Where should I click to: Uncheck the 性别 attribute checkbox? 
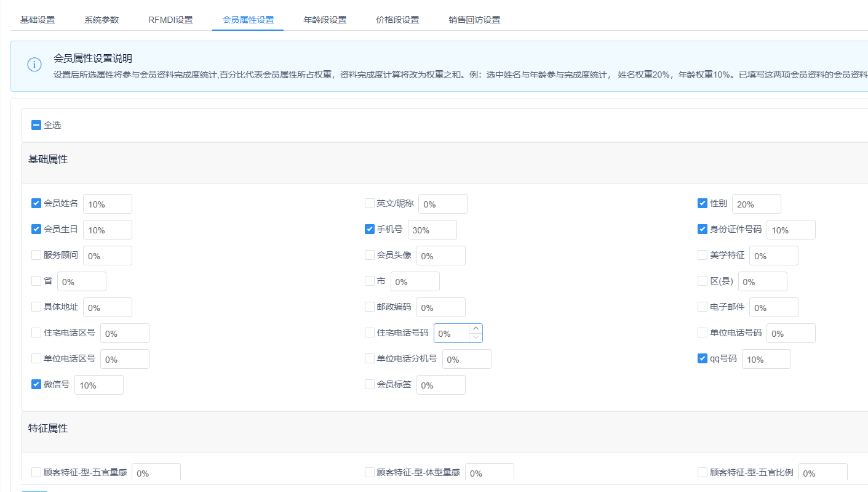[703, 203]
